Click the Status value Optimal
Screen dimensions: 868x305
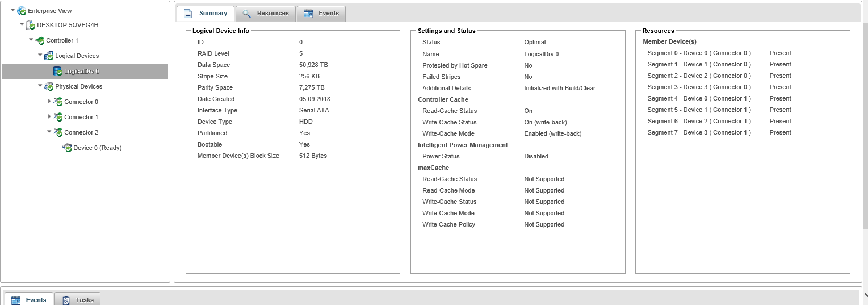[535, 42]
